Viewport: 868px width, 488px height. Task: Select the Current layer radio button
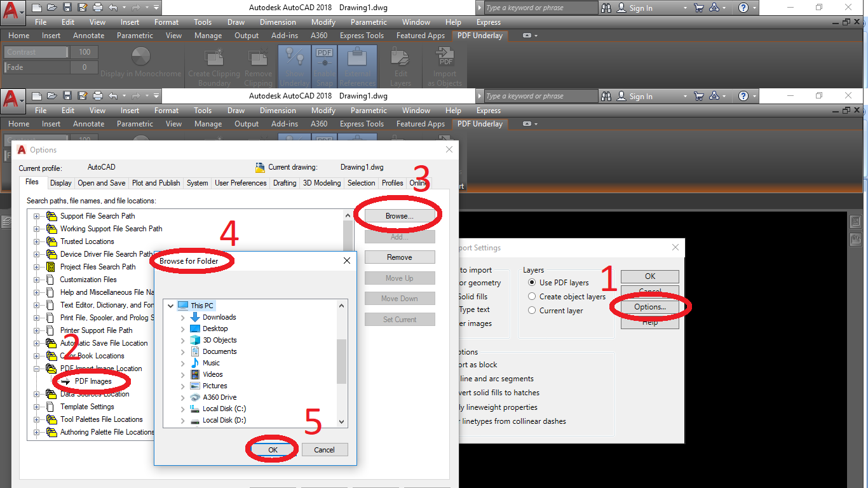tap(531, 310)
